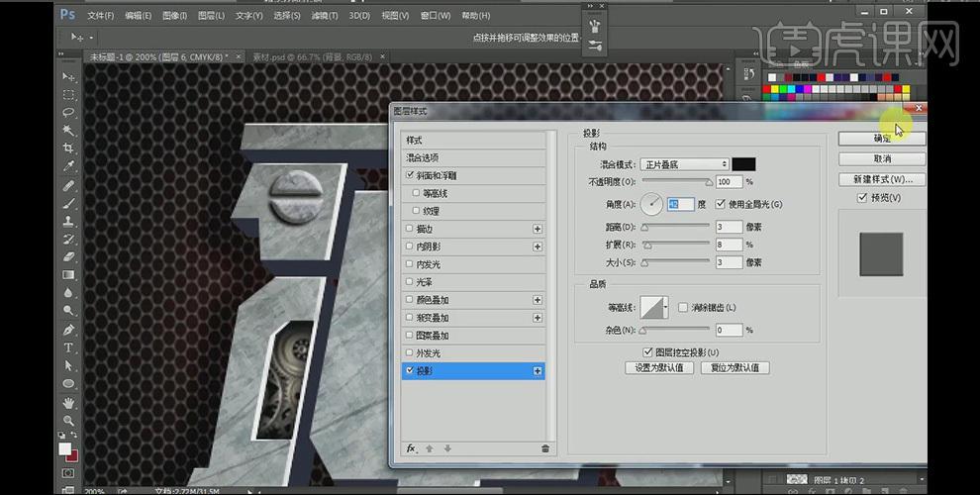Select the Lasso tool
This screenshot has height=495, width=980.
(69, 113)
